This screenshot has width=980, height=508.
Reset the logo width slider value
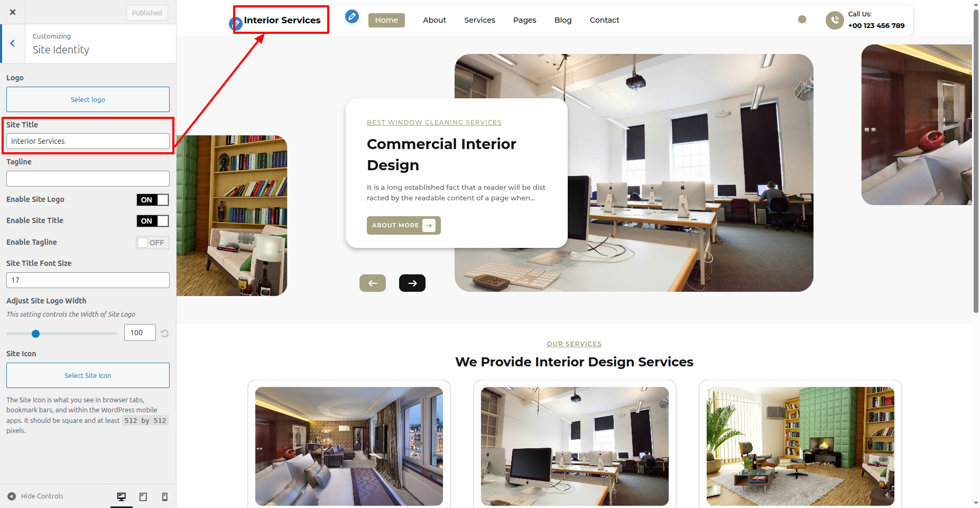164,334
